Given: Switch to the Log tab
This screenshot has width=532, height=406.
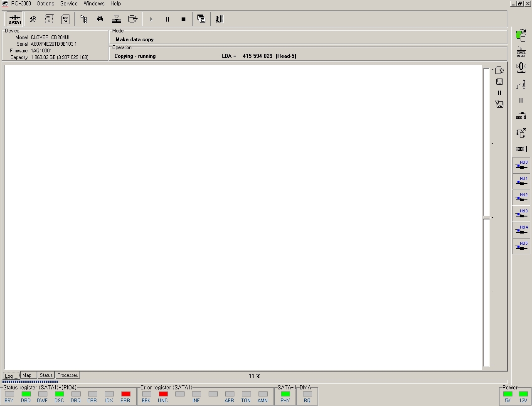Looking at the screenshot, I should tap(11, 376).
